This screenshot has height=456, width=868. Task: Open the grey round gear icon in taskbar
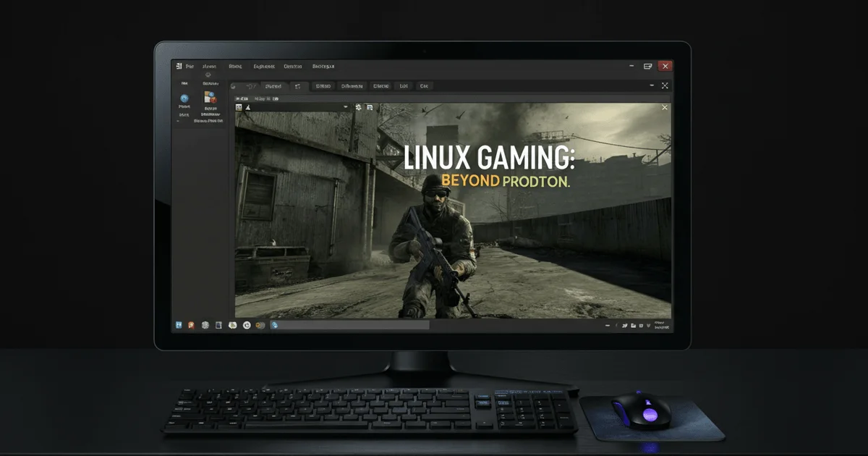pyautogui.click(x=205, y=326)
